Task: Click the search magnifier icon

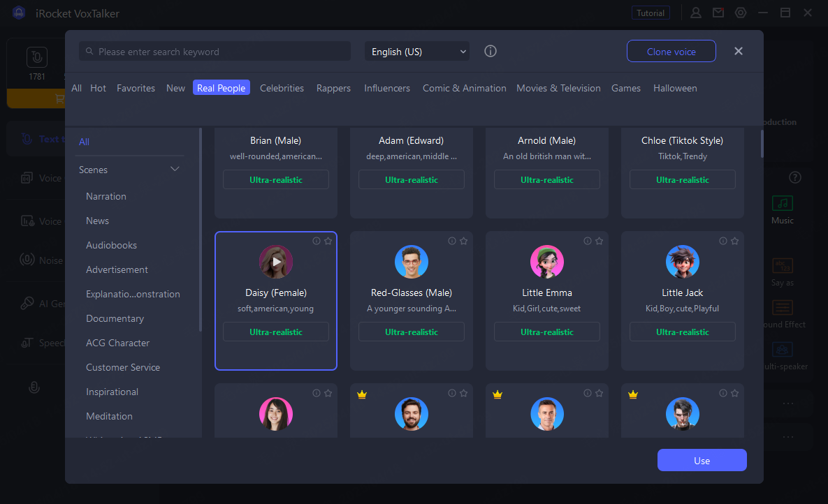Action: point(89,51)
